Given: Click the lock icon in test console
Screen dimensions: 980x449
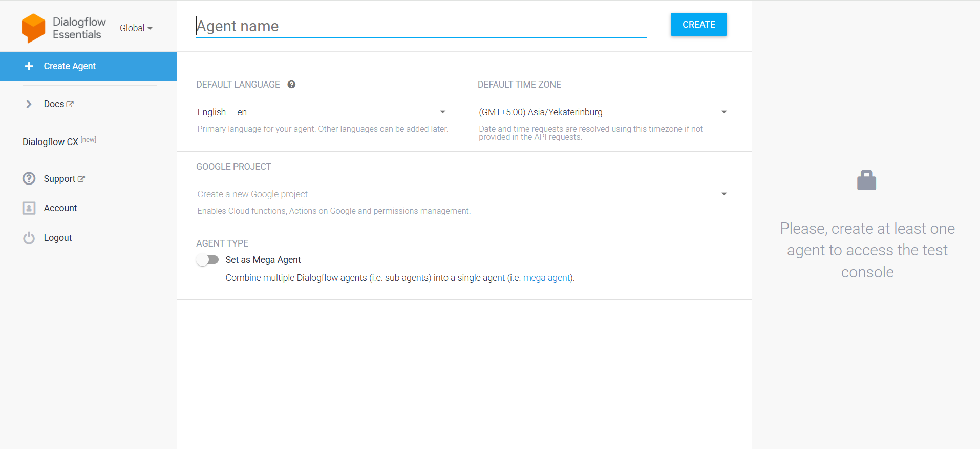Looking at the screenshot, I should pos(866,180).
